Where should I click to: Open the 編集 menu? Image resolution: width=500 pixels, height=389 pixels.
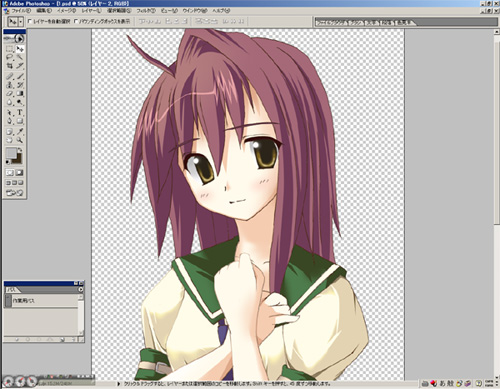click(x=44, y=11)
